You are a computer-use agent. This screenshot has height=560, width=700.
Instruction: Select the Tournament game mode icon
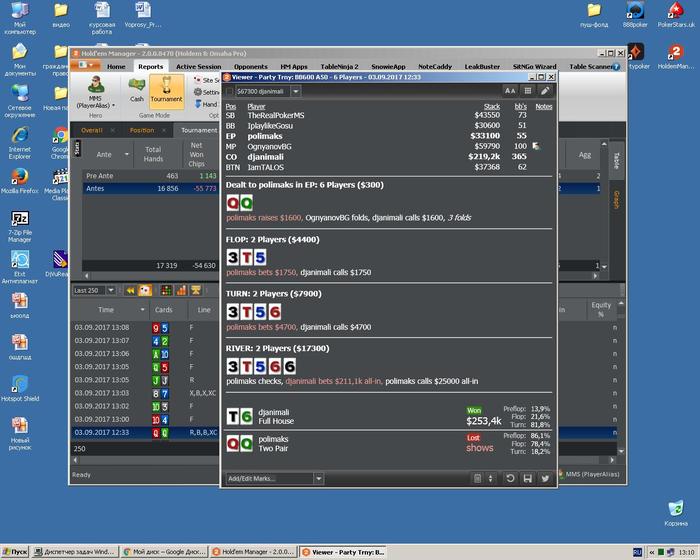pos(167,91)
